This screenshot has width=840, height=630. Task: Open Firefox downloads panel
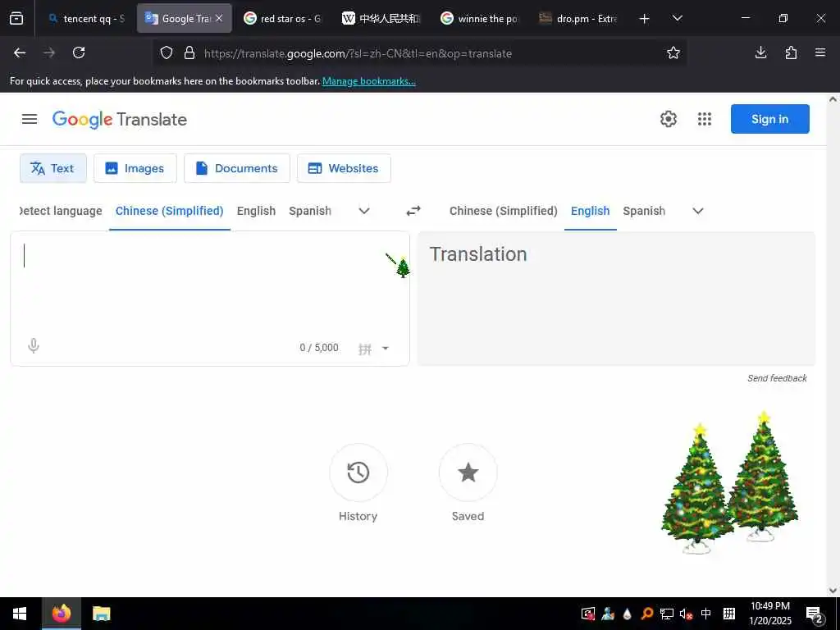(760, 52)
